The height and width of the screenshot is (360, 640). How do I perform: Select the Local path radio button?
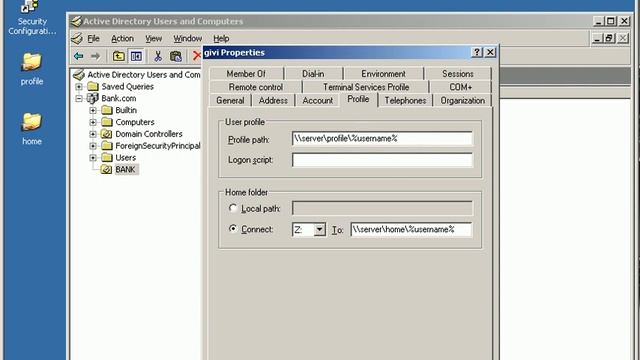233,209
